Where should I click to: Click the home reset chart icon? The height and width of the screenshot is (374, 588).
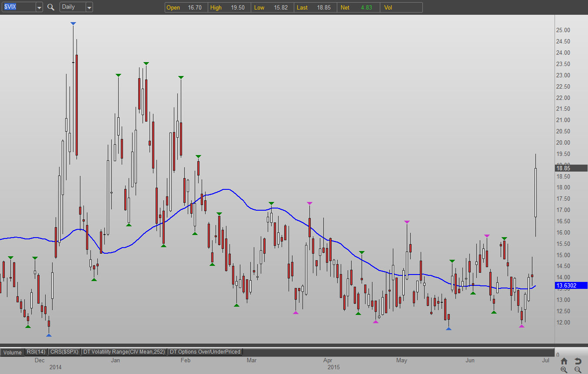coord(564,361)
